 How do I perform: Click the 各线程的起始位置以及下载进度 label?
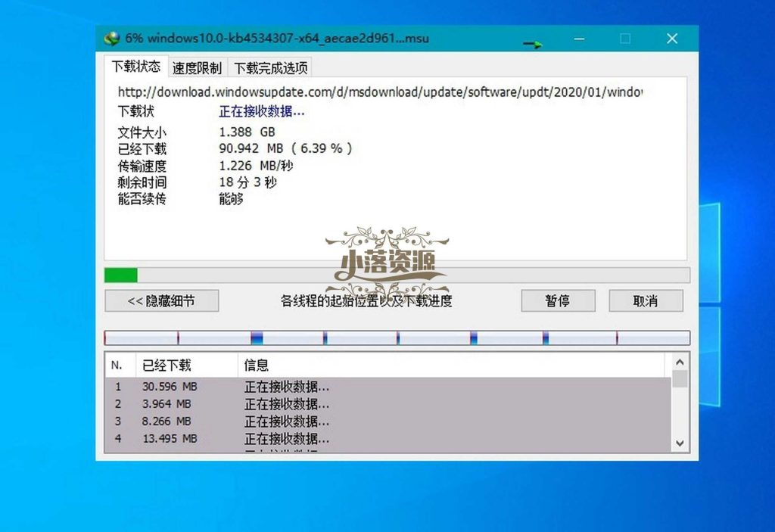[x=366, y=300]
